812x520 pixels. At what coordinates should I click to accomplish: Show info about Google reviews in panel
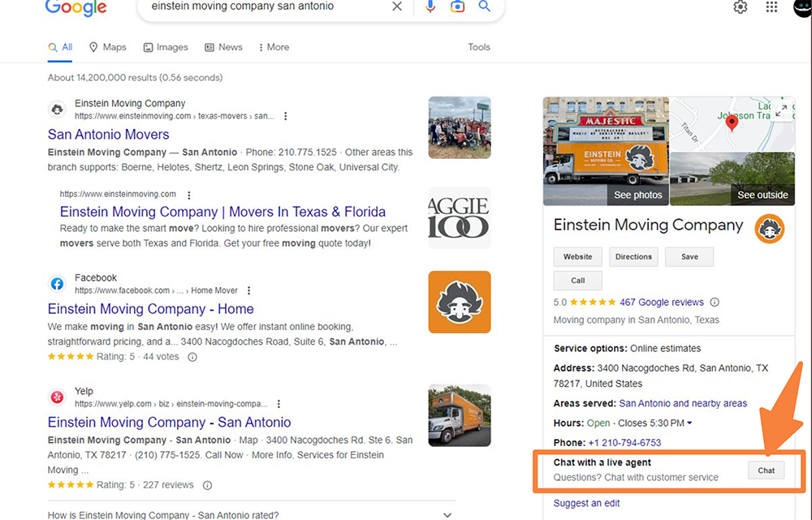tap(715, 302)
